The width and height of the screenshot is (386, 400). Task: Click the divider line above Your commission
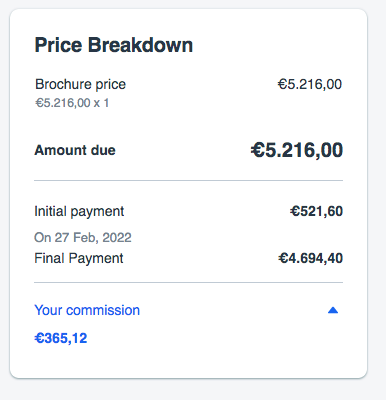pyautogui.click(x=188, y=283)
